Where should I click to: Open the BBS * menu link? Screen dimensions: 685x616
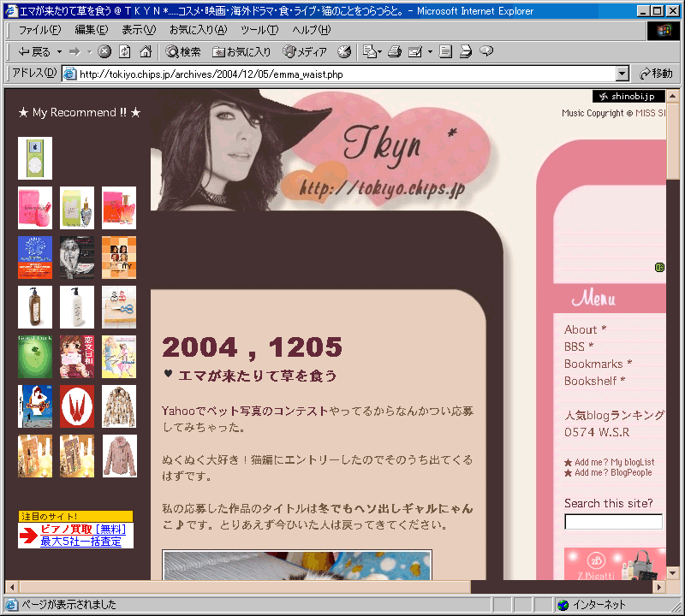coord(579,346)
